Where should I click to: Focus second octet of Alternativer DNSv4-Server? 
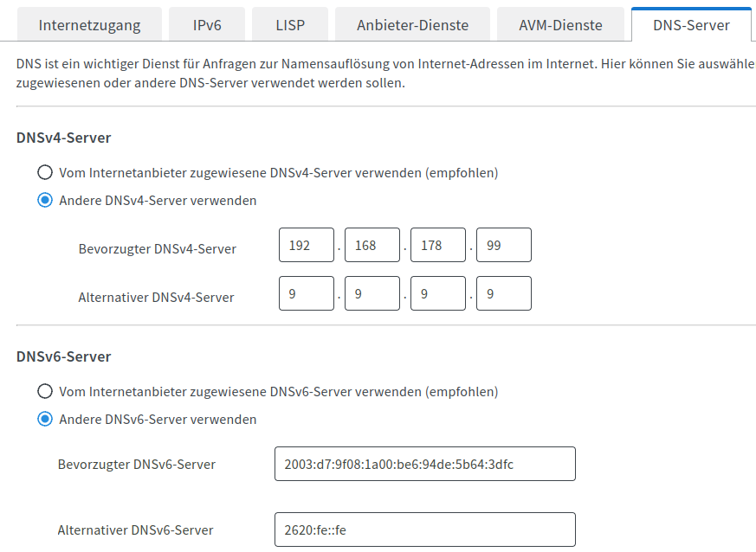[372, 293]
